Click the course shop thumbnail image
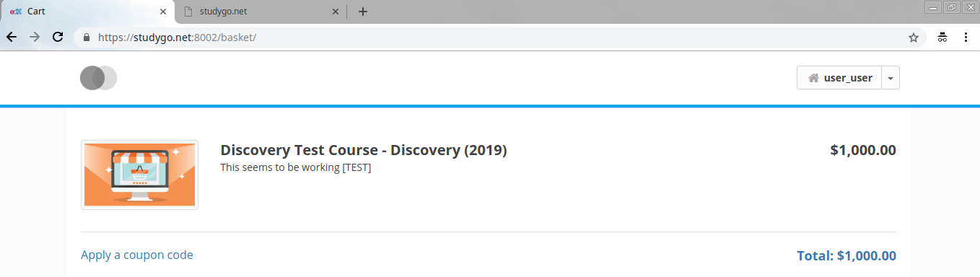 (139, 175)
